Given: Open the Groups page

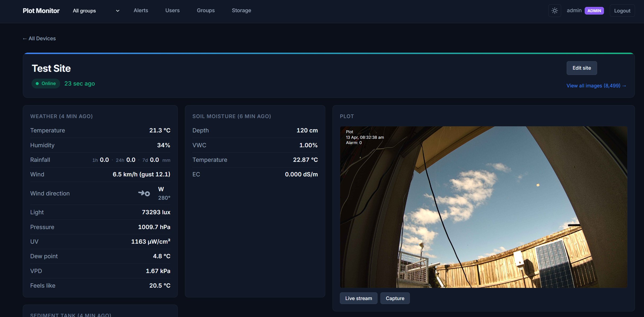Looking at the screenshot, I should [x=206, y=10].
